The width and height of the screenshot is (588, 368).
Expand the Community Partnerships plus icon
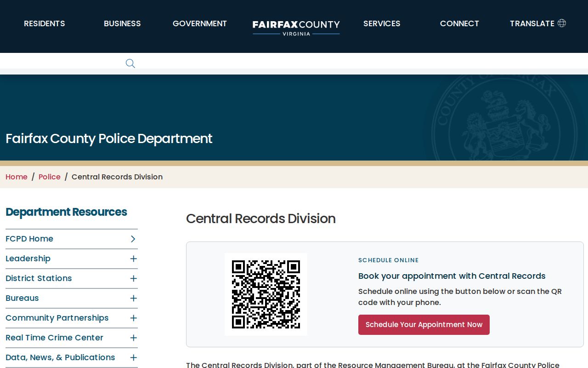tap(133, 318)
